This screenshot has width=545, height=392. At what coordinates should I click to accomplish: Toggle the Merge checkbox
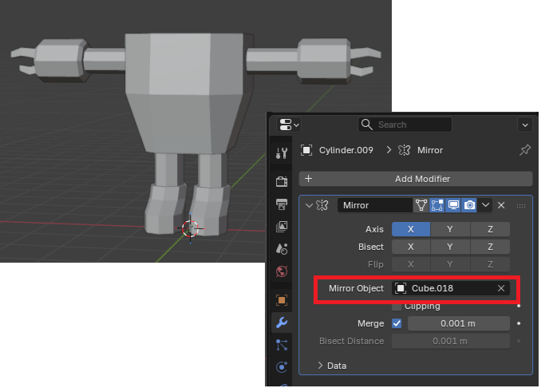397,323
